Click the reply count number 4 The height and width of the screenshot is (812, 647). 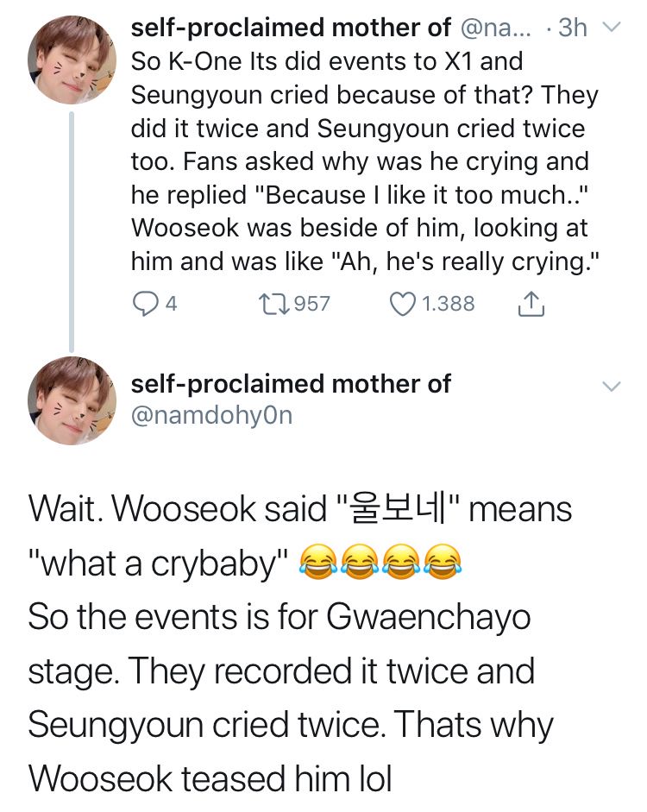[171, 303]
